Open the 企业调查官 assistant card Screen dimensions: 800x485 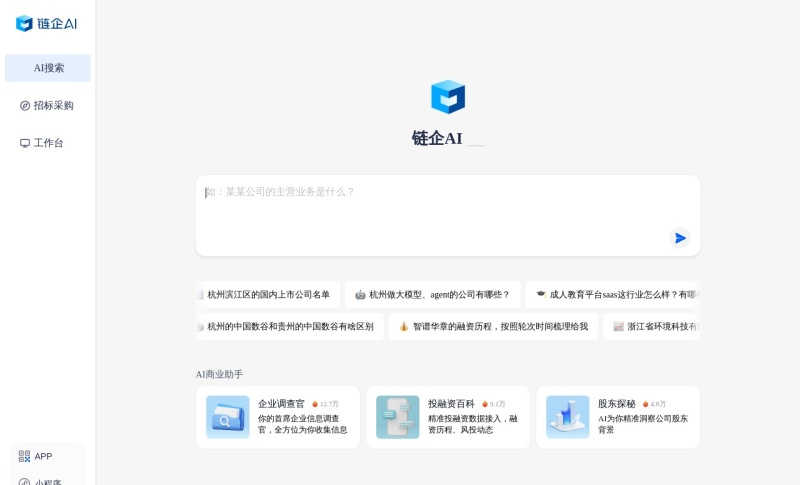(278, 417)
